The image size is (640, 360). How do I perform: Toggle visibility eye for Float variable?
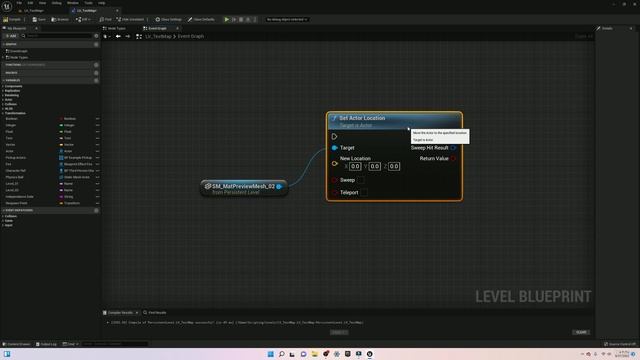98,132
